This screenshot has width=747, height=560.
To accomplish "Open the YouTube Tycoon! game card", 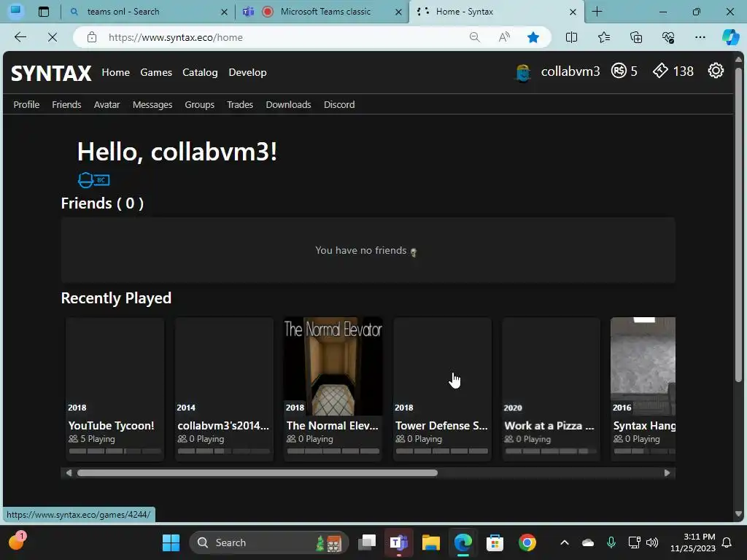I will point(115,389).
